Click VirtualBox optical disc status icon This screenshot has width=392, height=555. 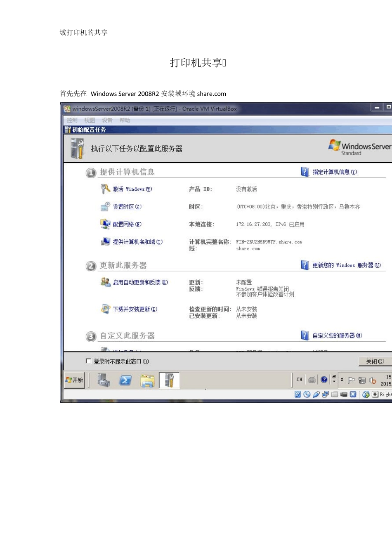[x=307, y=394]
